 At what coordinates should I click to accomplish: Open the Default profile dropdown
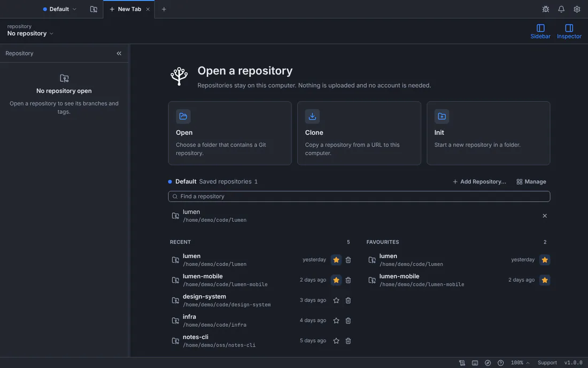(60, 9)
